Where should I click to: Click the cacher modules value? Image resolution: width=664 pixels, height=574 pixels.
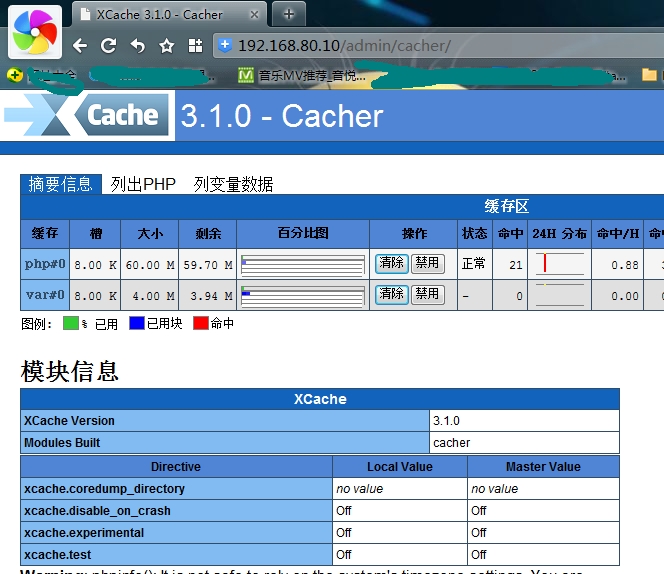click(x=451, y=443)
